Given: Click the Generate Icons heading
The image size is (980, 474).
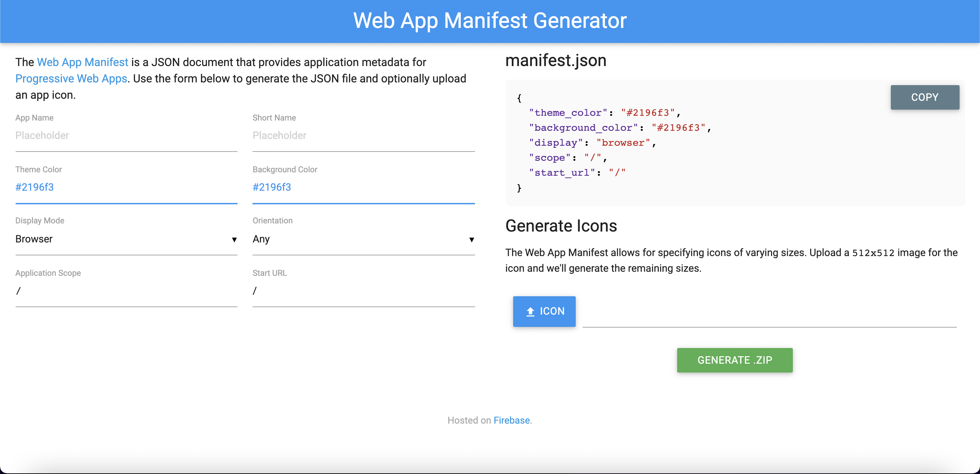Looking at the screenshot, I should pyautogui.click(x=561, y=226).
